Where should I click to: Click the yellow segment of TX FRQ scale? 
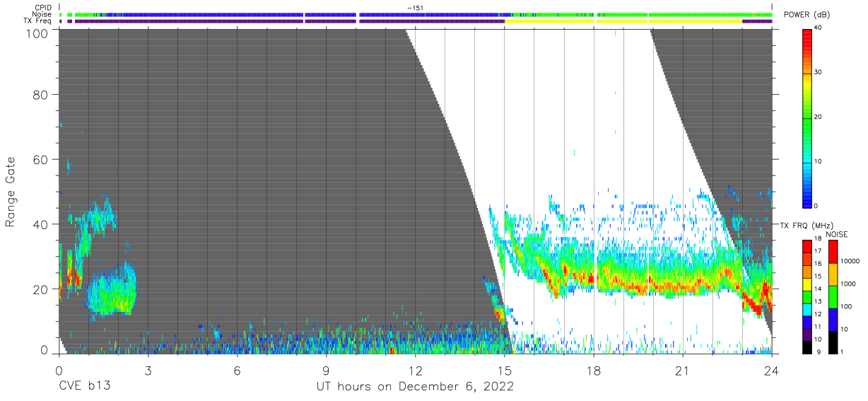(807, 284)
